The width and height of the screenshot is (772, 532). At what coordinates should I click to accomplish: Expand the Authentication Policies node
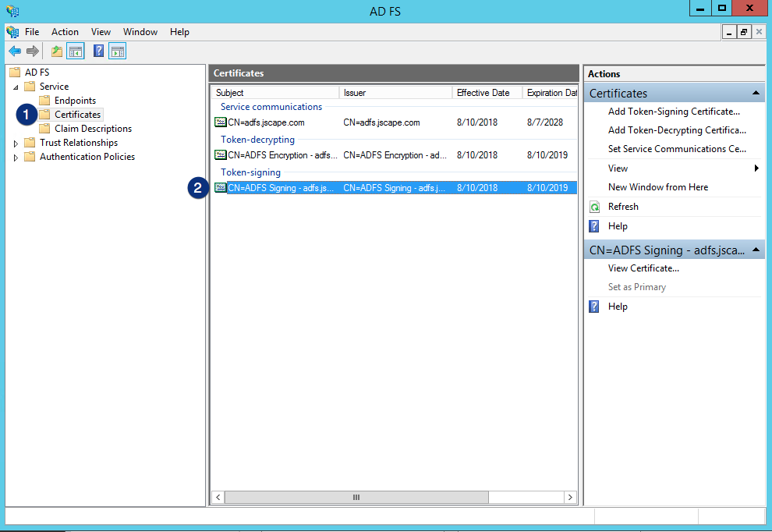coord(16,157)
